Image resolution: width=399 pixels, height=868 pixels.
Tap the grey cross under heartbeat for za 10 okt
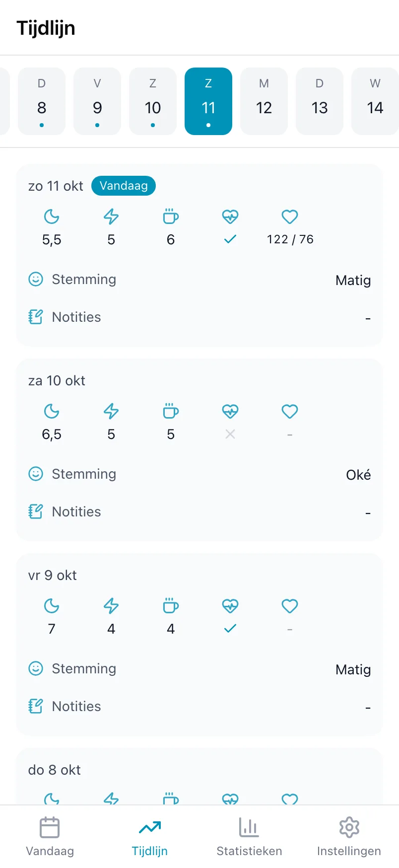tap(230, 434)
